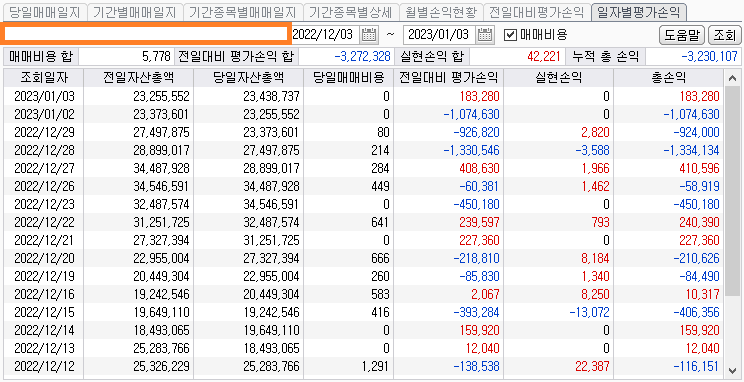Click the scrollbar down arrow

point(732,370)
